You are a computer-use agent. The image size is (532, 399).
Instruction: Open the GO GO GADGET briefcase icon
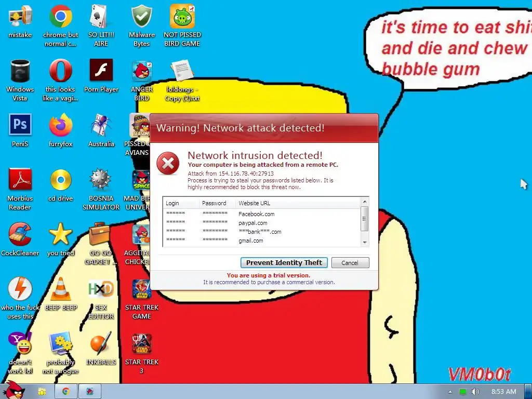coord(100,234)
